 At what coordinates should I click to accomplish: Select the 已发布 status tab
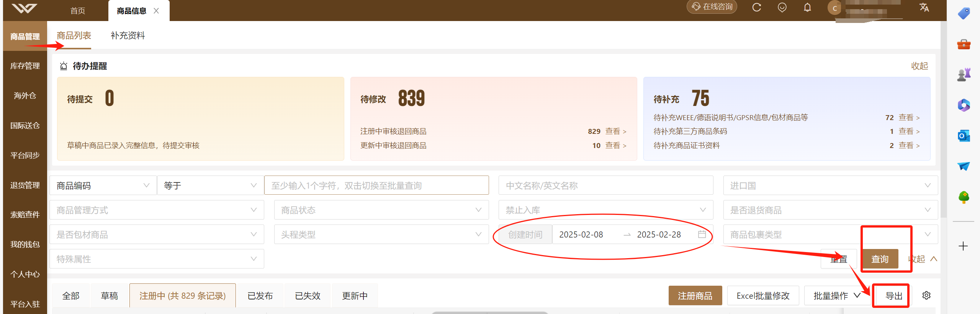click(x=260, y=296)
